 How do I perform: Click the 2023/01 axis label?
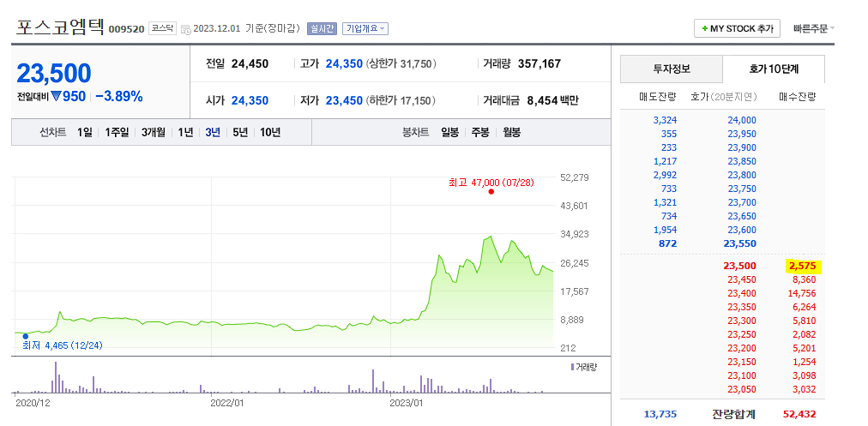pyautogui.click(x=407, y=404)
